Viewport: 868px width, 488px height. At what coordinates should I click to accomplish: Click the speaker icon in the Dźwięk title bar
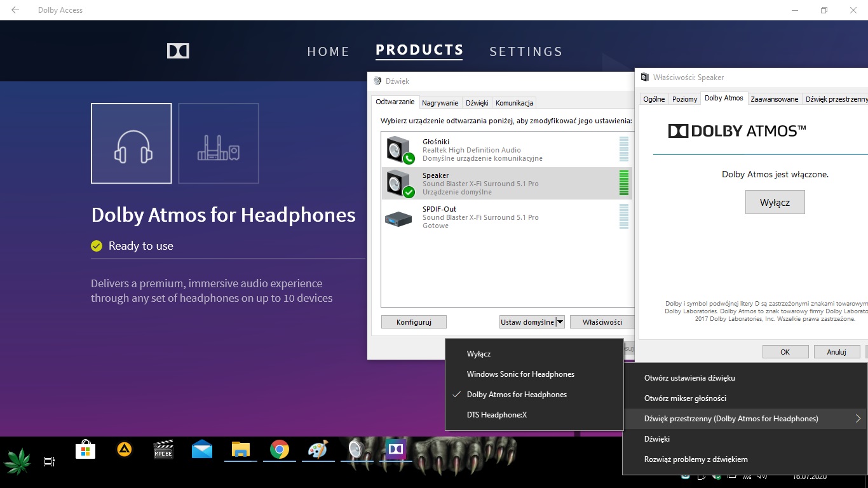[x=377, y=81]
